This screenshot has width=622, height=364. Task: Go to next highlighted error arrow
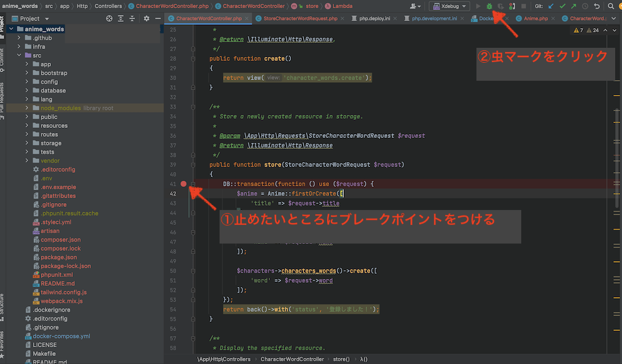tap(615, 30)
